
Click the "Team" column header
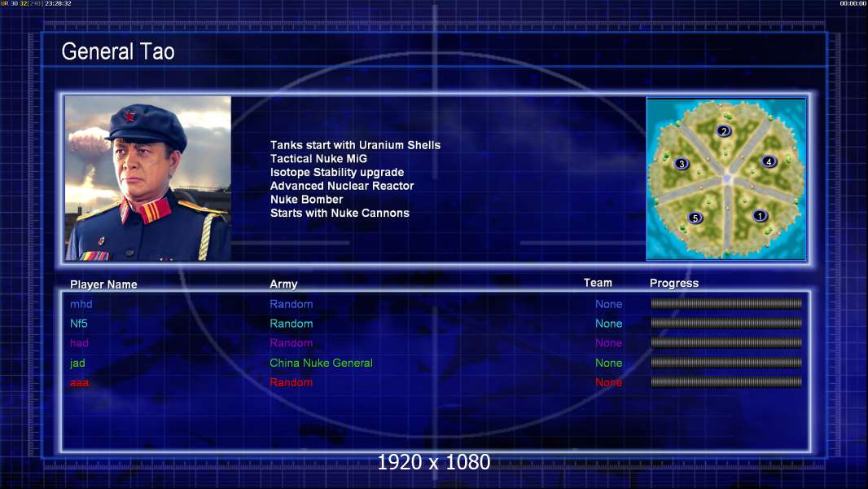pos(598,283)
